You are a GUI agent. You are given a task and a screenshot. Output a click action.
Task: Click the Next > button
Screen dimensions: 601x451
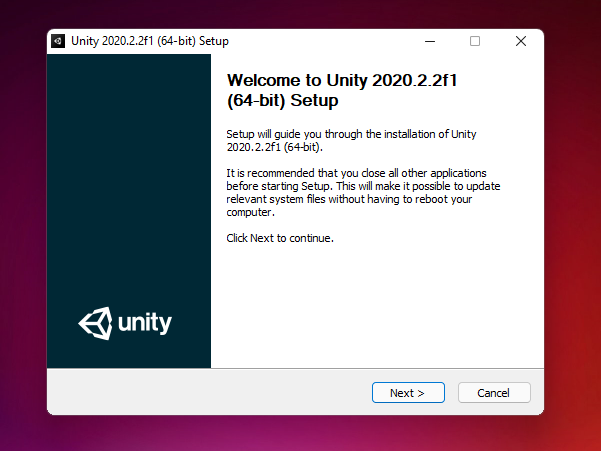tap(408, 392)
